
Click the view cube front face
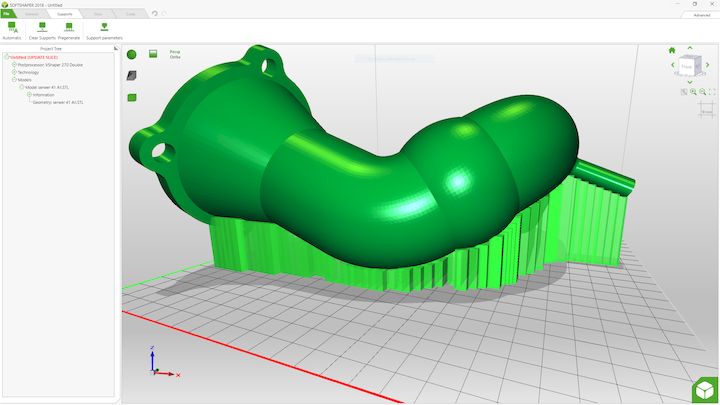click(x=687, y=67)
